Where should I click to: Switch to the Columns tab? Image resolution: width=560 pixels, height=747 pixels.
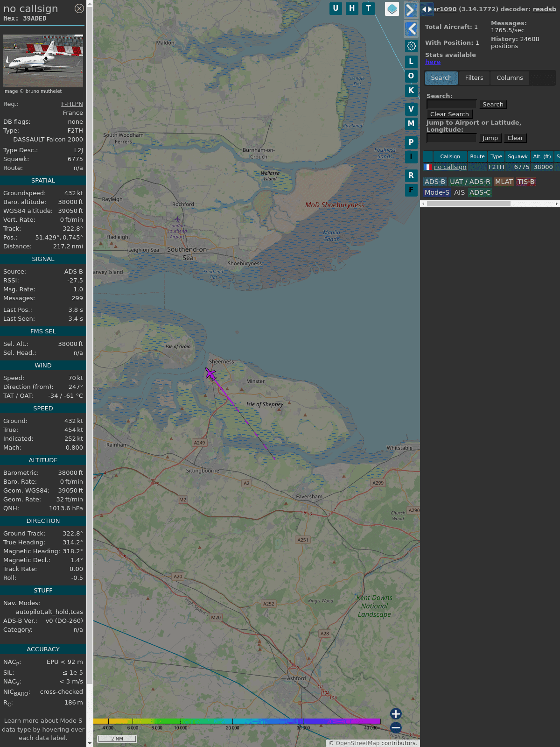510,78
